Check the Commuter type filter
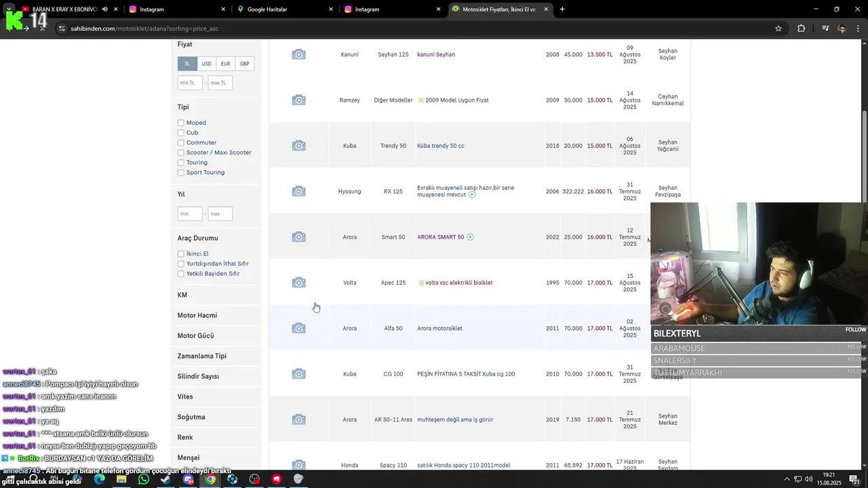This screenshot has height=488, width=868. pyautogui.click(x=181, y=143)
